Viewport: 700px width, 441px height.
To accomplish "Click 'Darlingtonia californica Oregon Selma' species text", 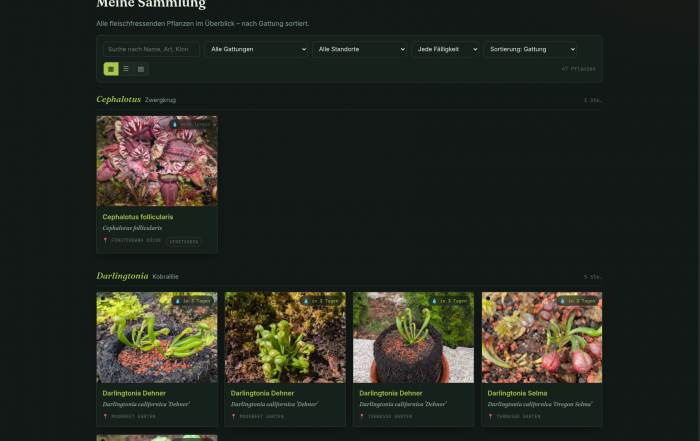I will 540,404.
